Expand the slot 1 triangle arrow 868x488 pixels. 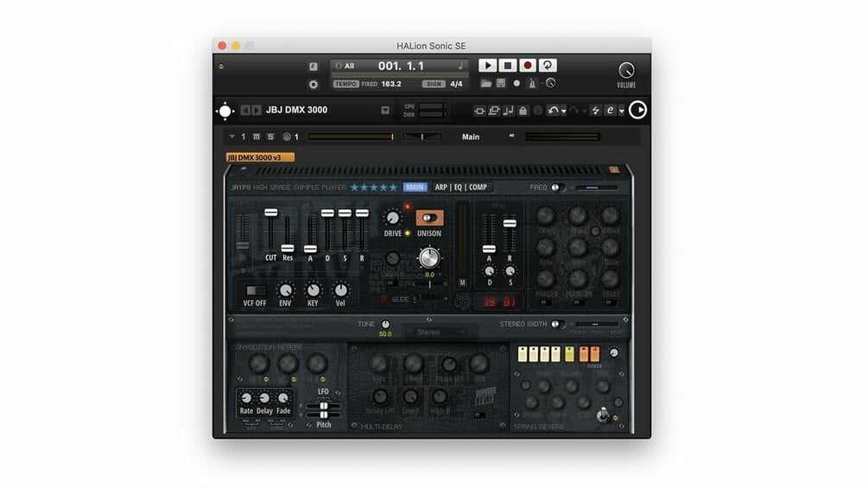(231, 136)
